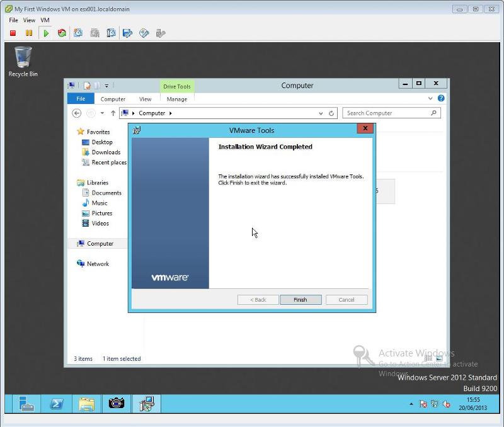Click the network tray icon

pyautogui.click(x=435, y=404)
